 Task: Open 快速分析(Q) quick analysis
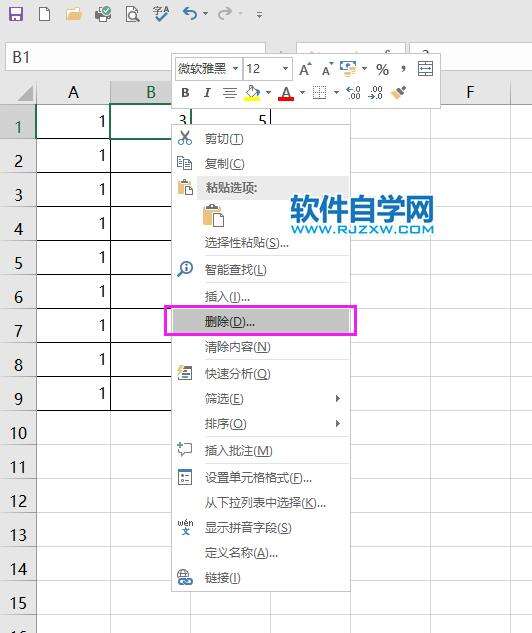[x=260, y=374]
